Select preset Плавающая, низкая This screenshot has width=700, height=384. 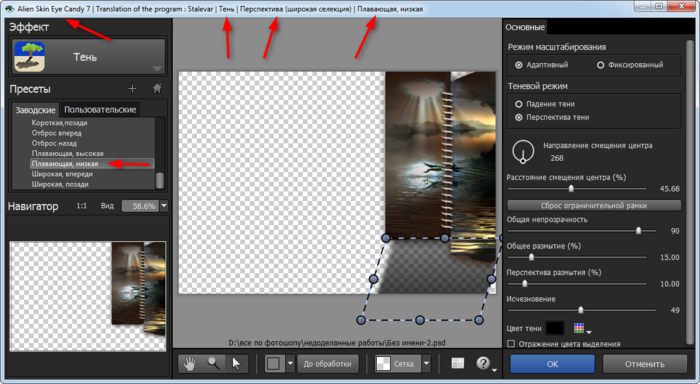point(92,163)
